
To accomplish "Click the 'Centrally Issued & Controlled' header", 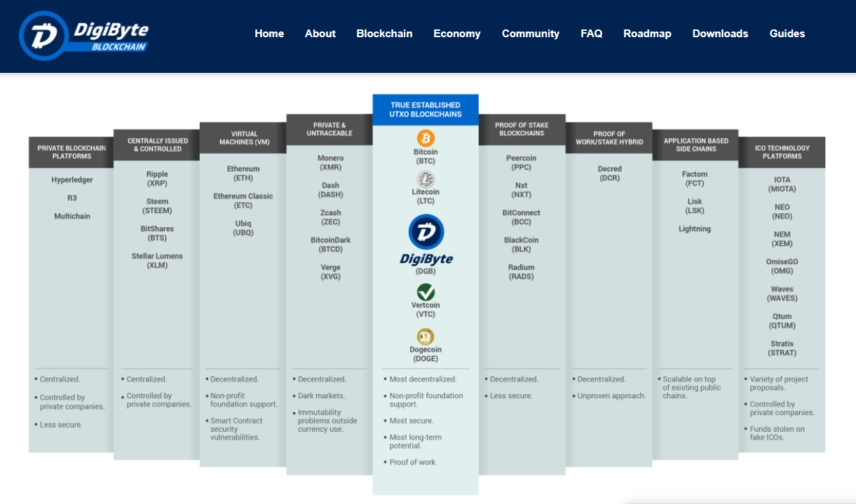I will [x=158, y=145].
